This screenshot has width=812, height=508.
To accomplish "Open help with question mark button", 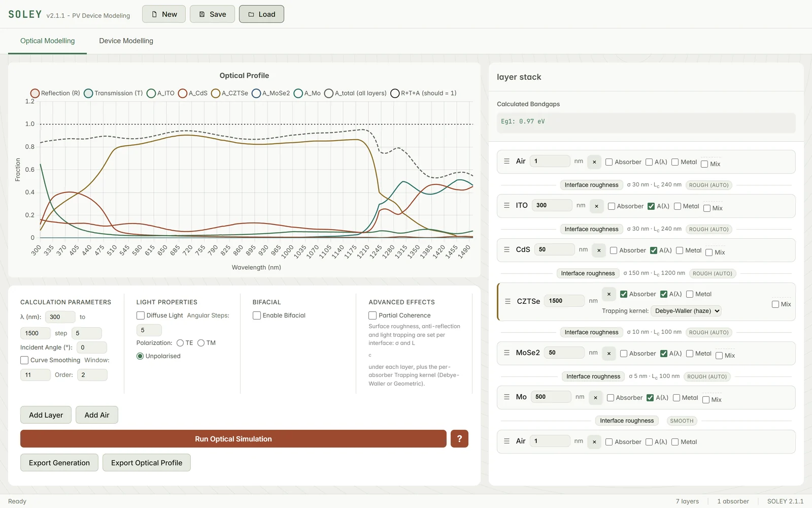I will (459, 439).
